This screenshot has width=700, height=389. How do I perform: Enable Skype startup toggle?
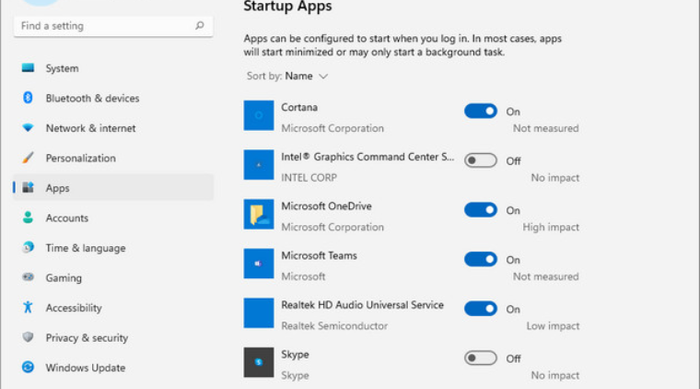[x=480, y=358]
